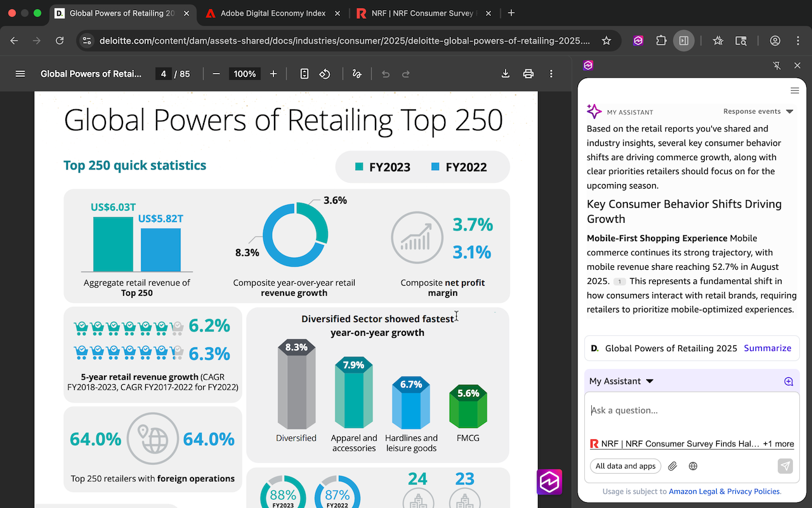This screenshot has height=508, width=812.
Task: Print the PDF document
Action: click(528, 74)
